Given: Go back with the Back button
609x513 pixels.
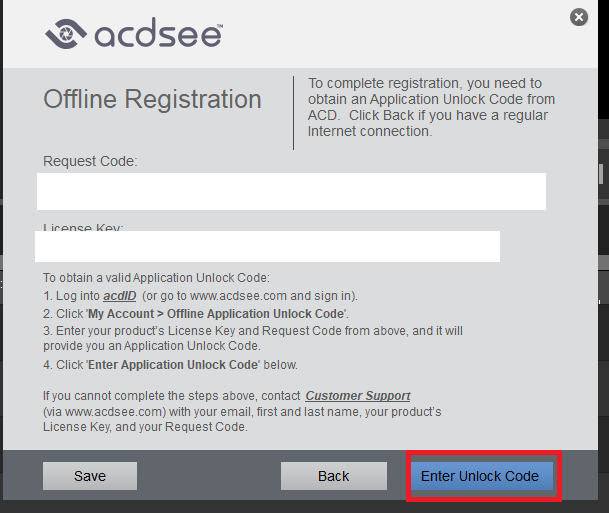Looking at the screenshot, I should (x=333, y=476).
